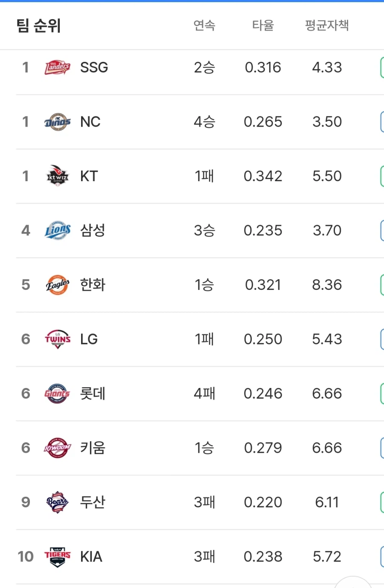This screenshot has width=384, height=588.
Task: Sort standings by the 평균자책 column header
Action: pos(327,26)
